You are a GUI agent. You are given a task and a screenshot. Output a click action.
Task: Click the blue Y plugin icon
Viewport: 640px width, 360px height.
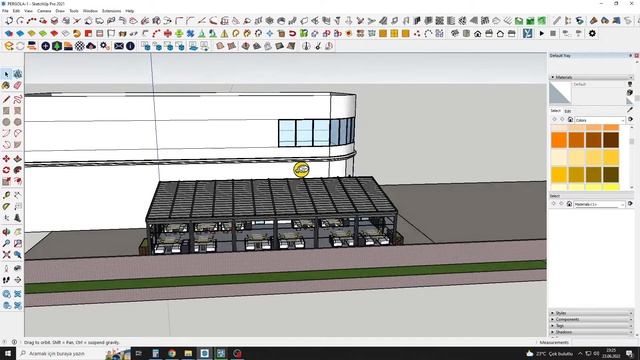pos(527,33)
